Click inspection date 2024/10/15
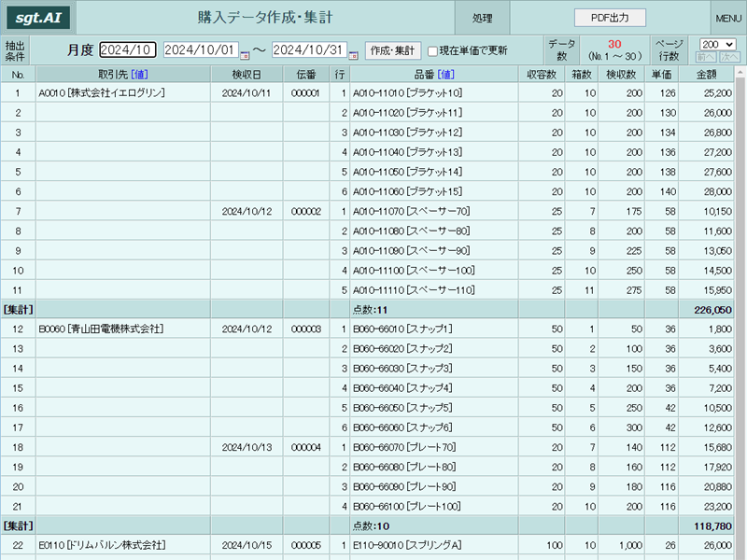Screen dimensions: 747x560 [x=247, y=545]
